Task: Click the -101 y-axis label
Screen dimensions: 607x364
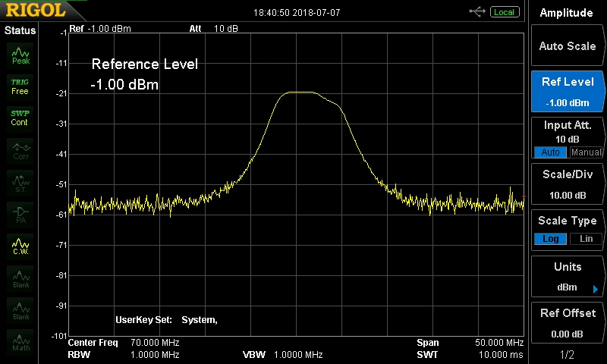Action: [59, 336]
